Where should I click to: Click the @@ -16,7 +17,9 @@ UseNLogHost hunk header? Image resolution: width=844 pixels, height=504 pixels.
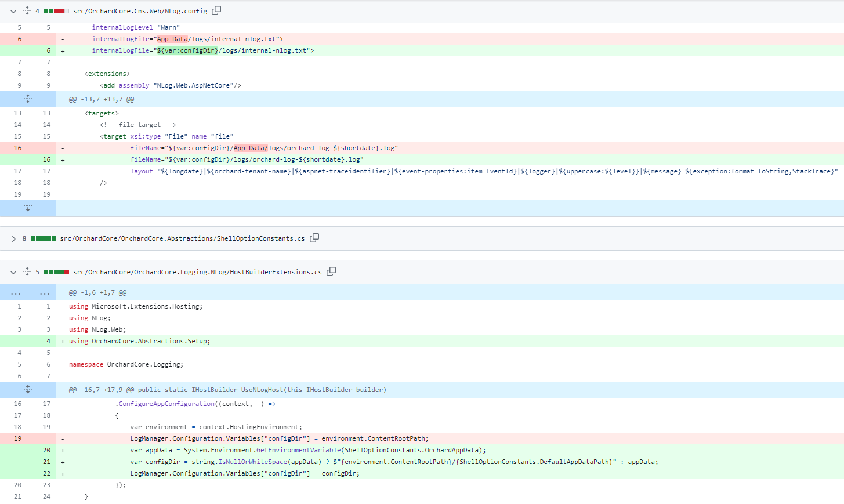click(x=227, y=390)
